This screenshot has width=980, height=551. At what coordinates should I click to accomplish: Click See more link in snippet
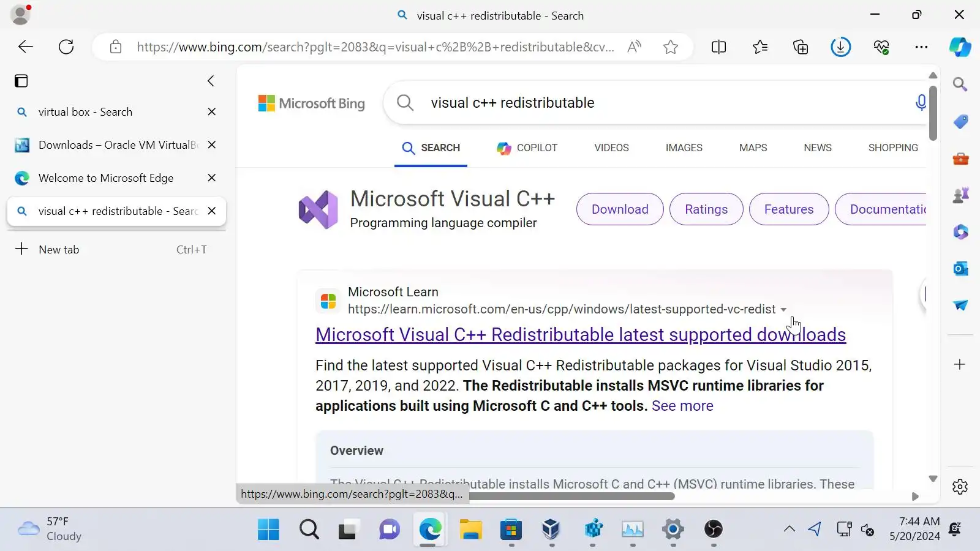[x=682, y=406]
